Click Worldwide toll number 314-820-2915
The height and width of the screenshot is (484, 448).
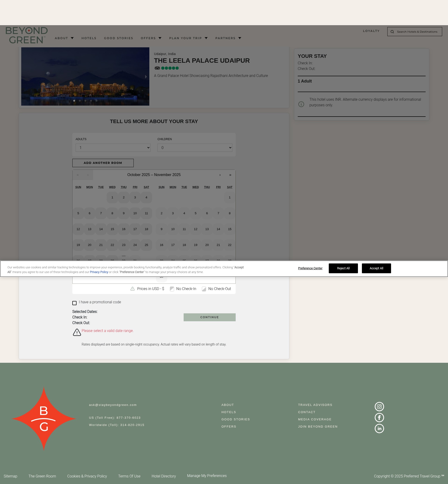(117, 425)
